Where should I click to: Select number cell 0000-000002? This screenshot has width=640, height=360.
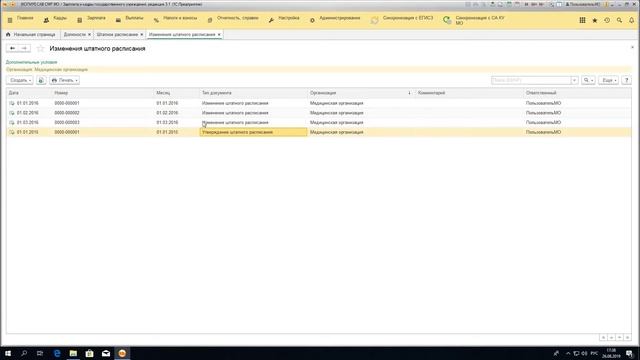click(67, 113)
